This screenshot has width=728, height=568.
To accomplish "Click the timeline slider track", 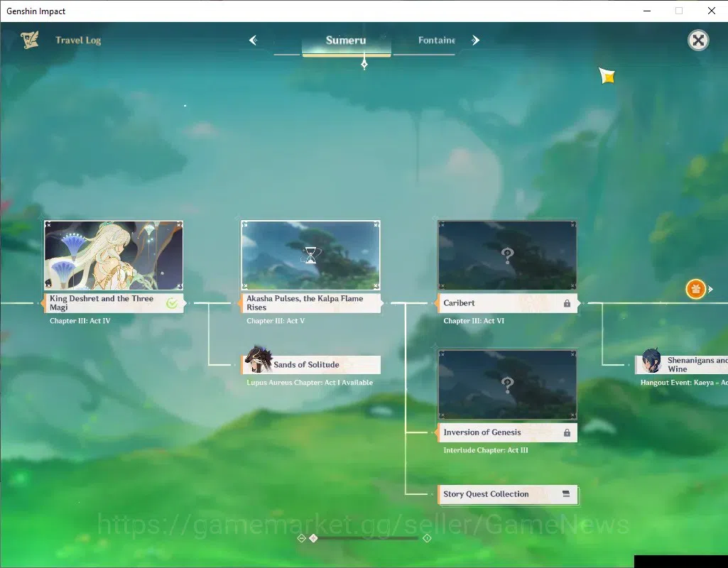I will (369, 538).
